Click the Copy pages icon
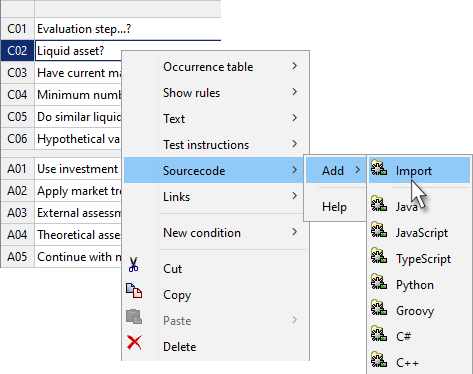The height and width of the screenshot is (374, 473). click(x=134, y=291)
